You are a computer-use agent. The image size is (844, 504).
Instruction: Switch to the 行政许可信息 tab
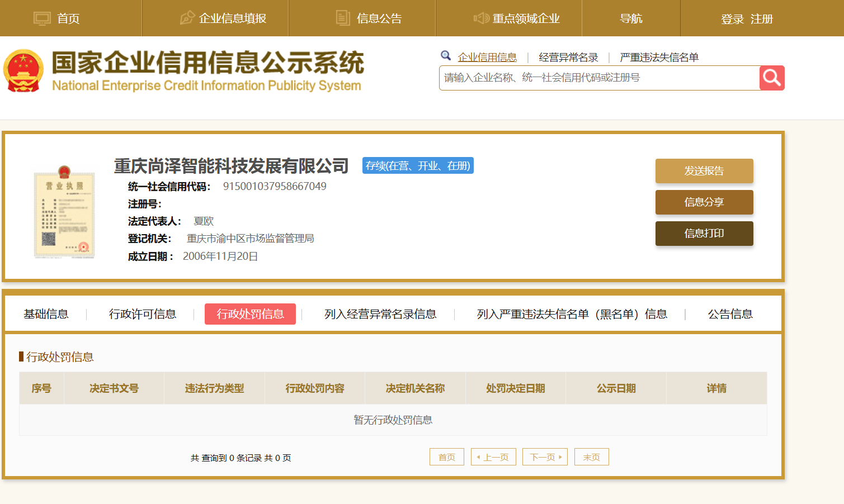(143, 314)
